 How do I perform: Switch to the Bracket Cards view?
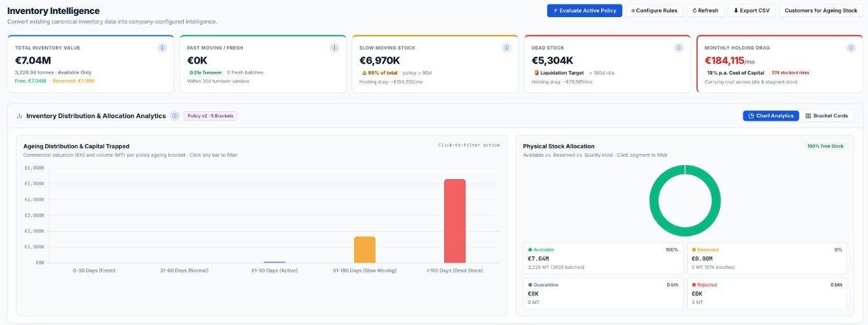click(x=826, y=116)
